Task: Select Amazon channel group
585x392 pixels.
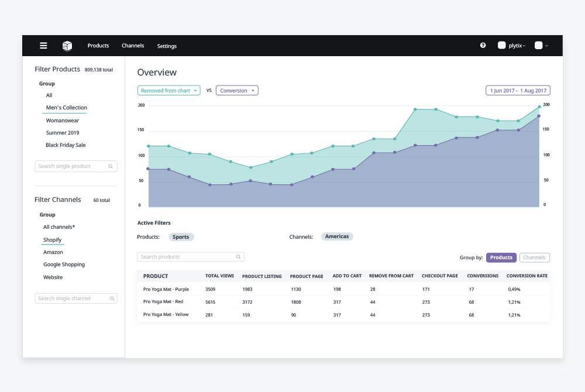Action: point(53,252)
